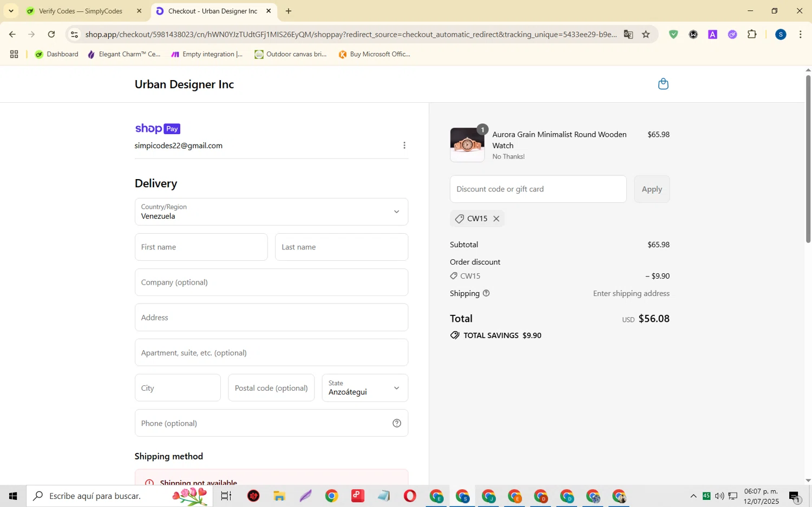The width and height of the screenshot is (812, 507).
Task: Open the Chrome profile S avatar
Action: pos(781,34)
